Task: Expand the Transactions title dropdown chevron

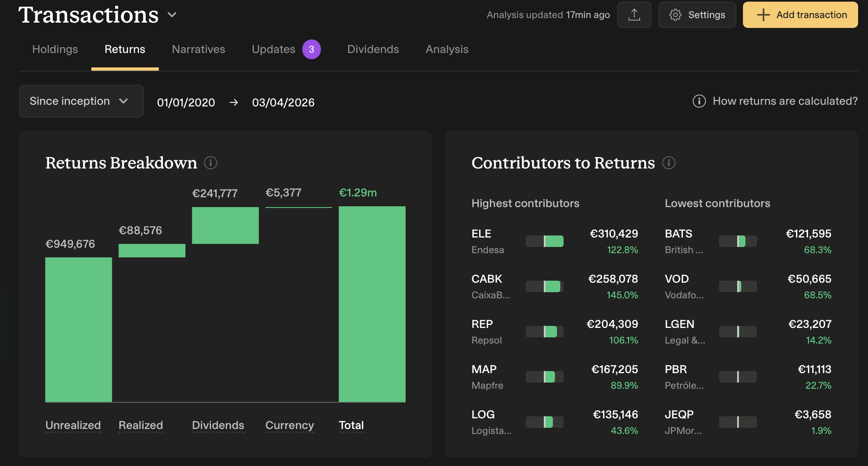Action: [x=172, y=15]
